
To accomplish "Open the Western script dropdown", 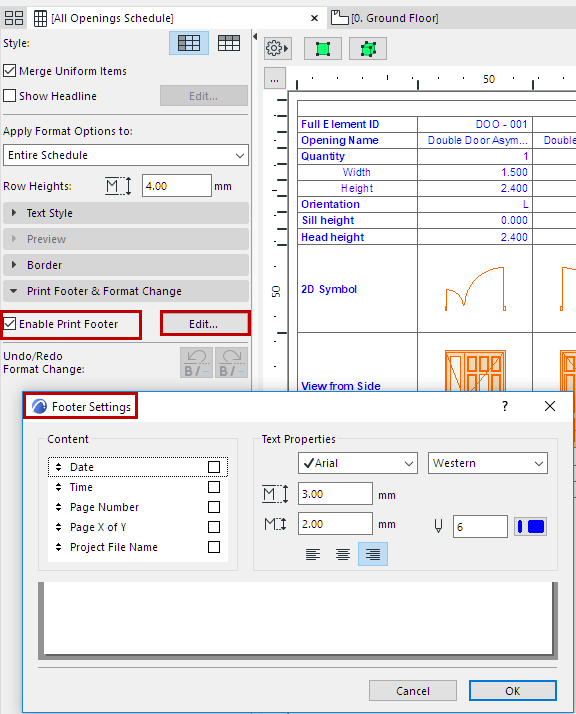I will point(488,463).
